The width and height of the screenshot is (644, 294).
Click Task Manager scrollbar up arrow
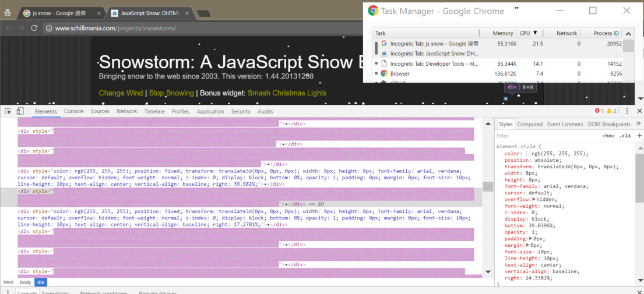[628, 34]
